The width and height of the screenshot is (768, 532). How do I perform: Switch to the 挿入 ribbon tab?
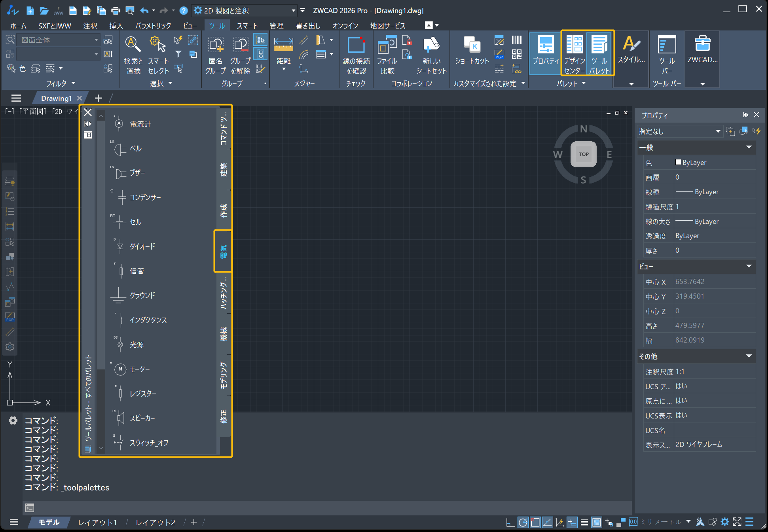coord(116,26)
